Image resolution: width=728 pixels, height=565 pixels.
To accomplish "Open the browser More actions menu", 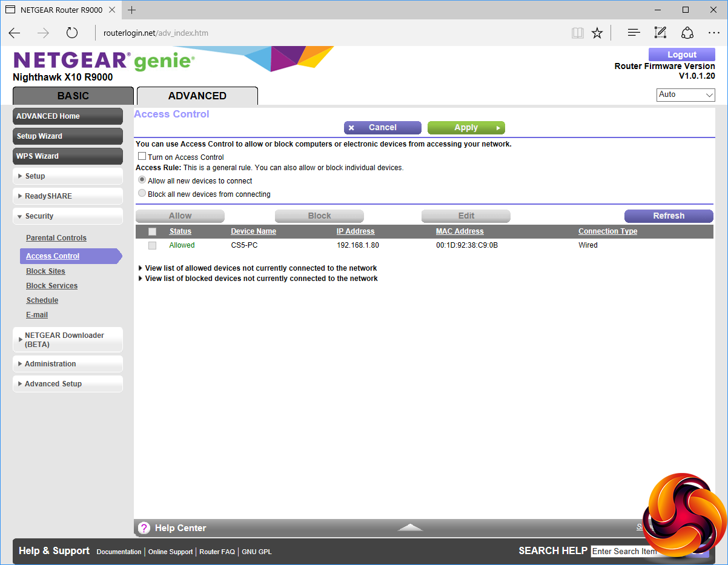I will coord(713,33).
